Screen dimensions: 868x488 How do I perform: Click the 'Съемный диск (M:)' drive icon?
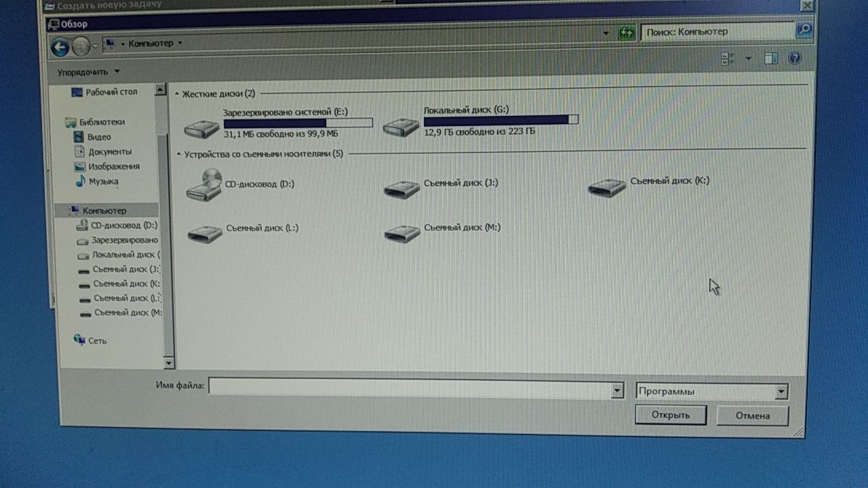click(402, 233)
